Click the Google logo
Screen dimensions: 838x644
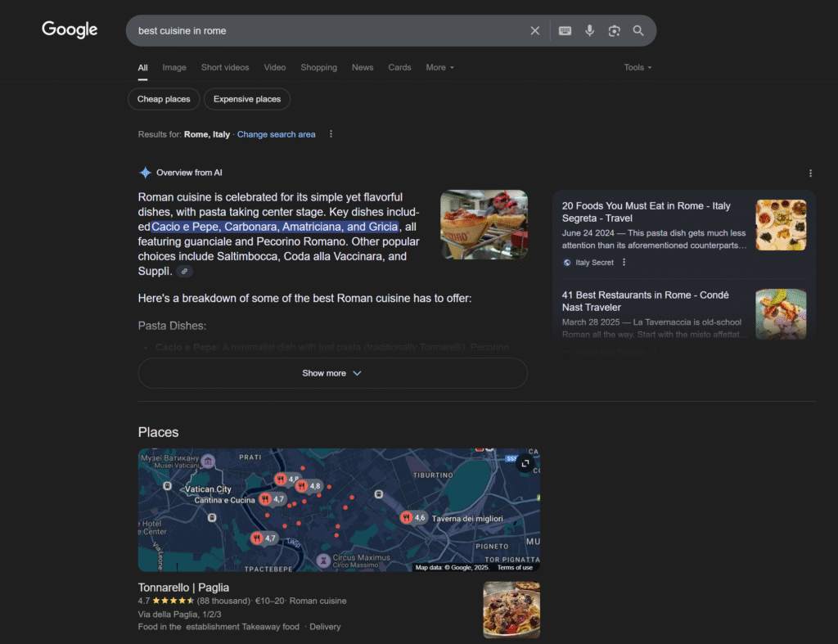coord(70,29)
